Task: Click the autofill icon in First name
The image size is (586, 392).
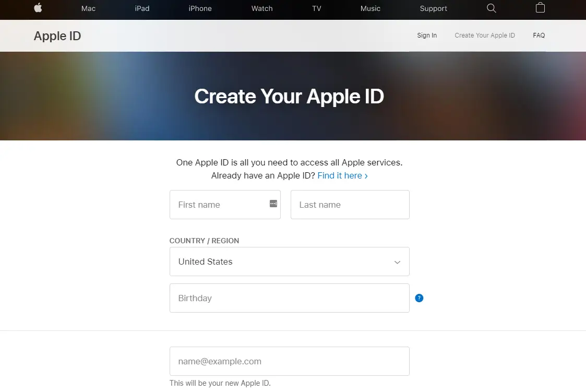Action: [273, 204]
